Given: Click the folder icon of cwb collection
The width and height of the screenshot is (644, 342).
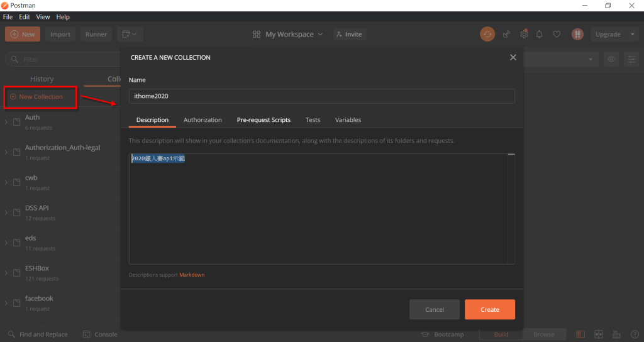Looking at the screenshot, I should pyautogui.click(x=17, y=182).
